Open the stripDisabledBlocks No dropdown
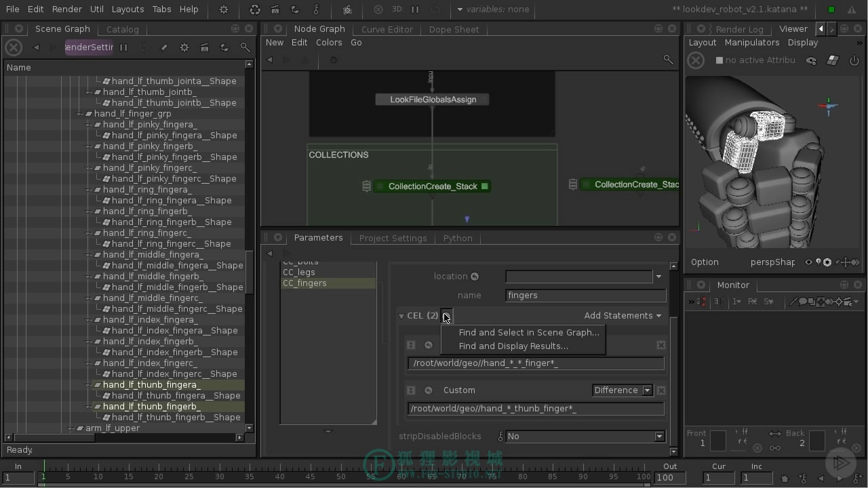The height and width of the screenshot is (488, 868). 586,436
